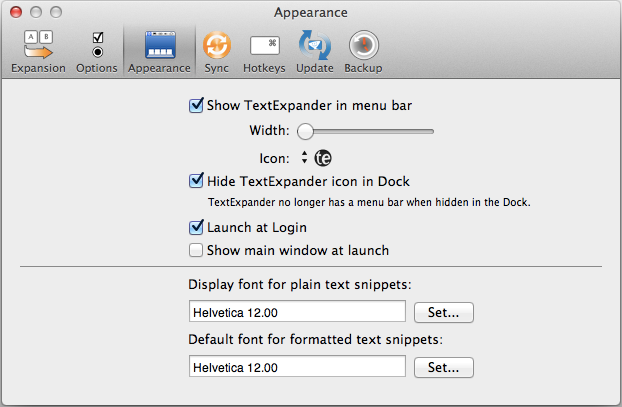This screenshot has height=407, width=622.
Task: Open the Backup preferences pane
Action: point(363,52)
